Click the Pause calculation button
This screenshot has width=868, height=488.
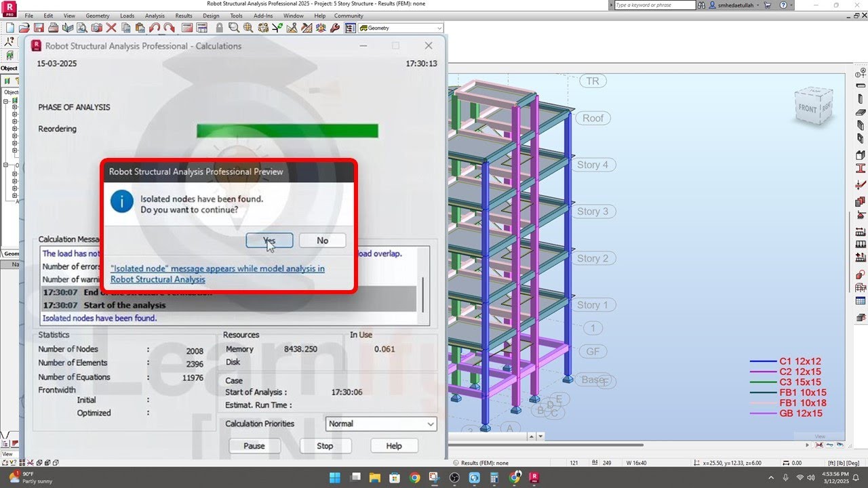pos(254,446)
